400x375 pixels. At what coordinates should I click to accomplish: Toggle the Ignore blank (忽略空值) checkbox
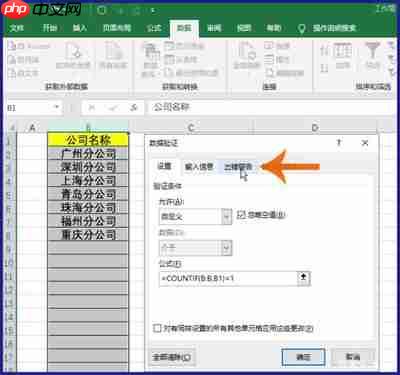[241, 215]
